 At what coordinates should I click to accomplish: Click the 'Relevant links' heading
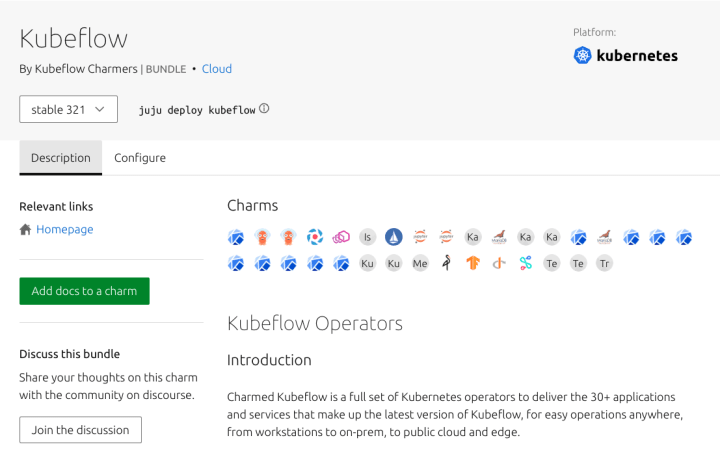(56, 207)
